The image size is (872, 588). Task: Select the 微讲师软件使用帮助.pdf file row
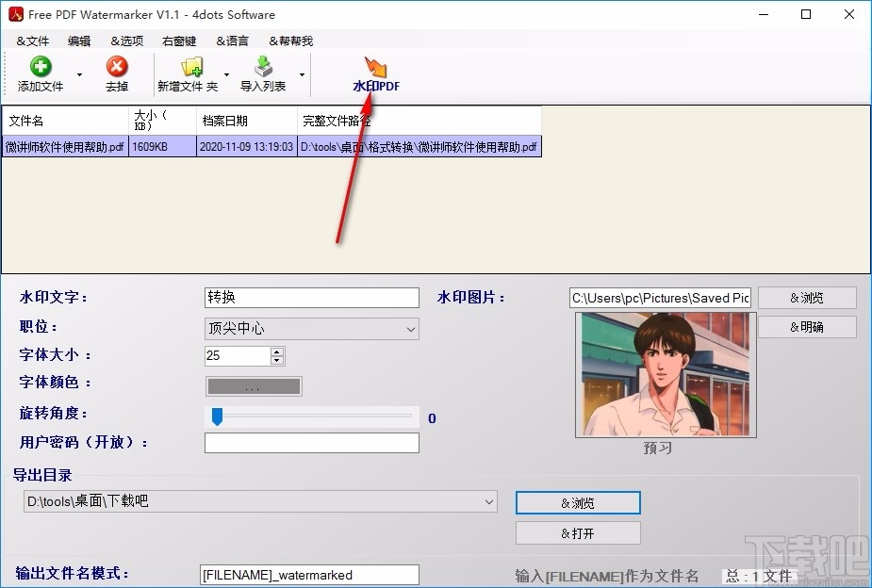click(271, 147)
